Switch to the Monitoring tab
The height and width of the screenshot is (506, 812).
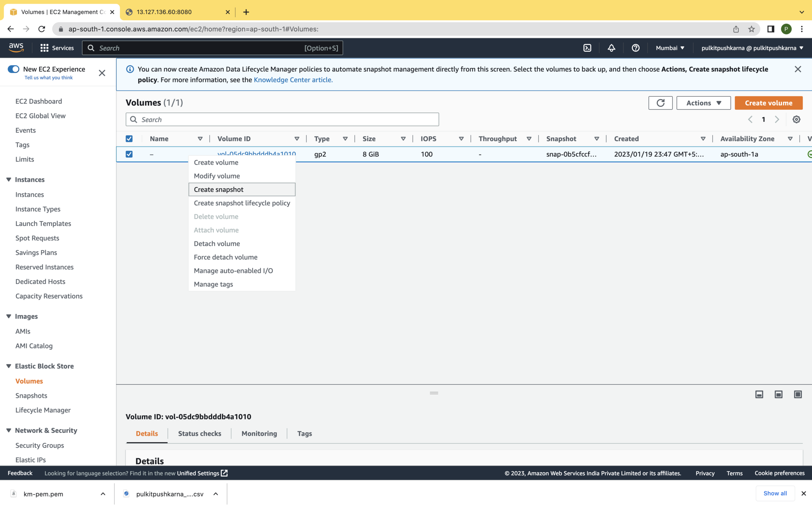259,433
